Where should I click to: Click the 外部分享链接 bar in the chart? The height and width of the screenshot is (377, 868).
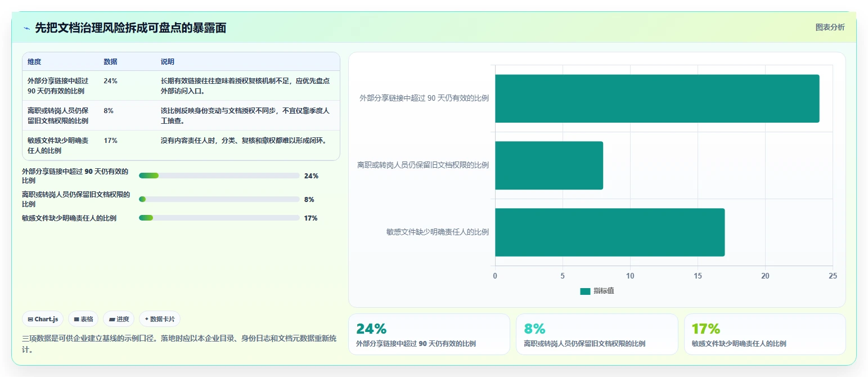click(657, 98)
